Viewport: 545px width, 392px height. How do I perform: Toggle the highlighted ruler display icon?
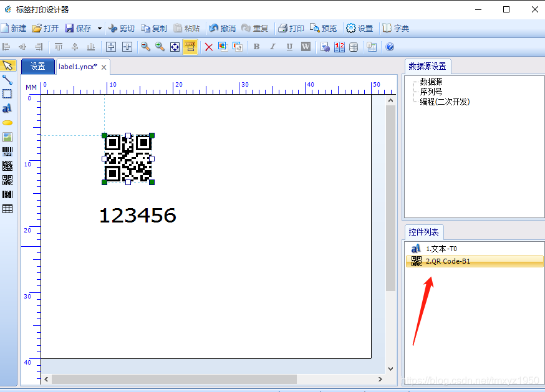(190, 47)
